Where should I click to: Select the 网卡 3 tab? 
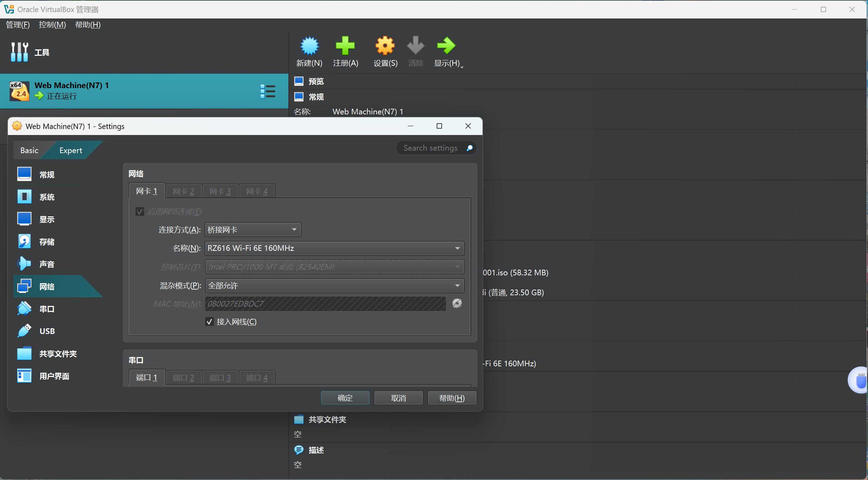(x=220, y=191)
